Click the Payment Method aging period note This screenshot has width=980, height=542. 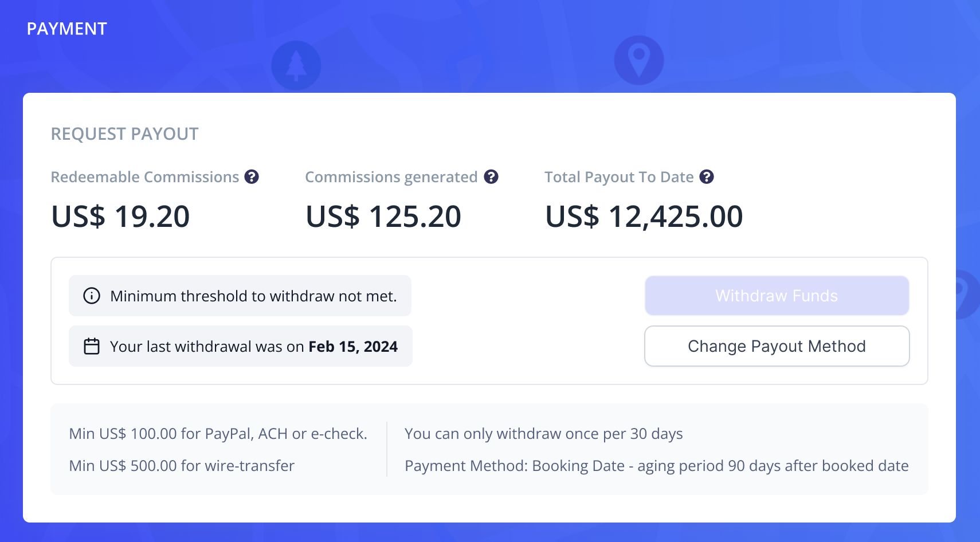point(657,466)
